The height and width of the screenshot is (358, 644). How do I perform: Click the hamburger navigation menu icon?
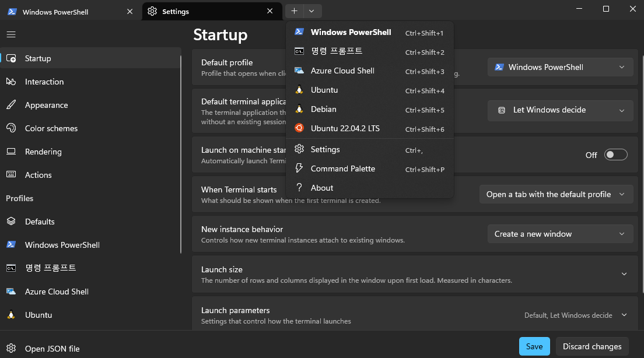(10, 34)
